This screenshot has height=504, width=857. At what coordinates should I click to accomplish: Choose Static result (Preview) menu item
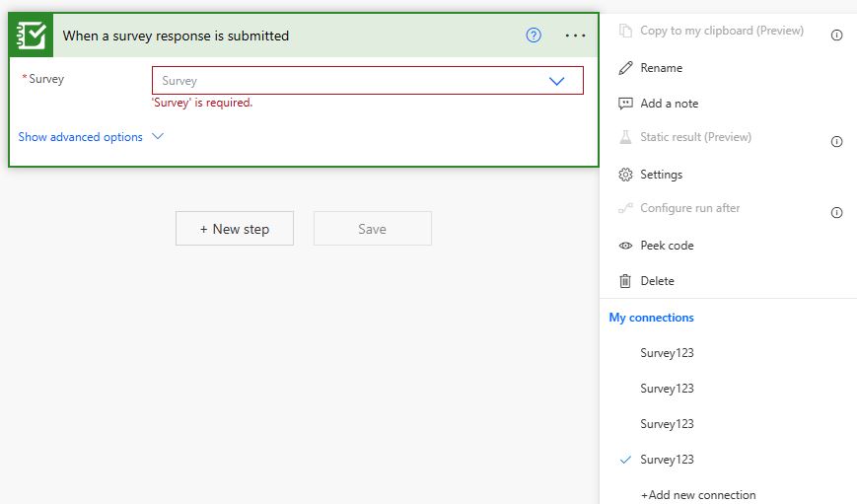(695, 137)
